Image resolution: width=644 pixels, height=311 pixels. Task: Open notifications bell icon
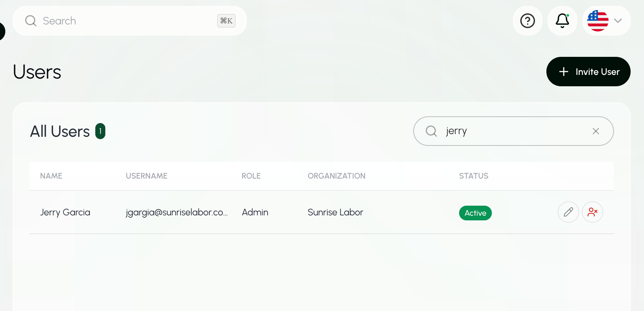562,21
